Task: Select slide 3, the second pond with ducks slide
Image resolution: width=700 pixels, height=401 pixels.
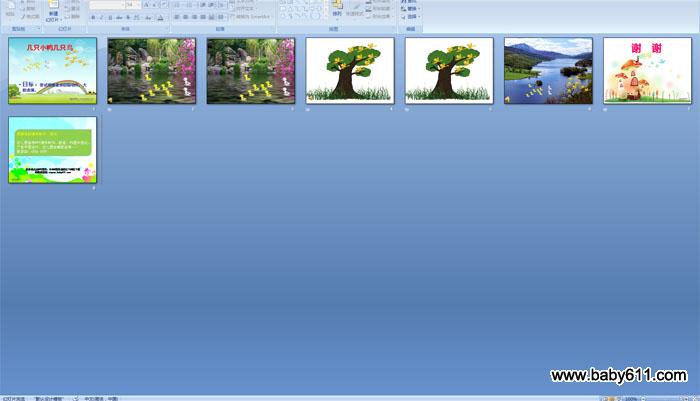Action: (x=250, y=71)
